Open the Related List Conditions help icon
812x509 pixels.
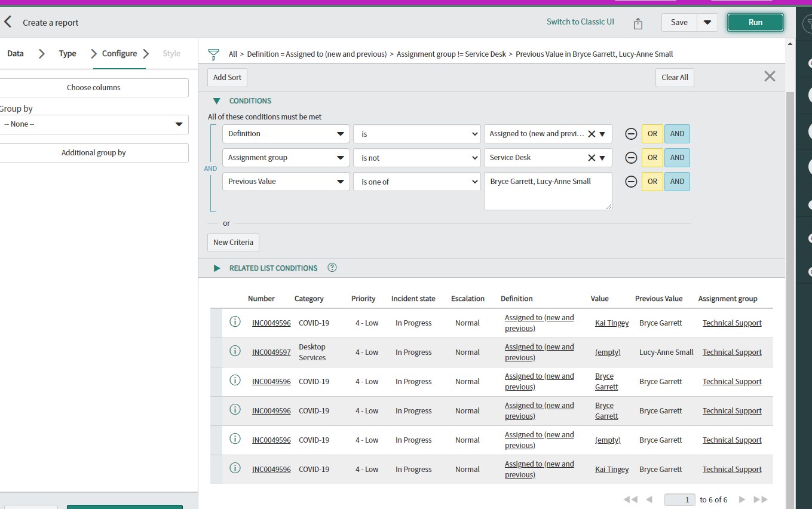(x=332, y=268)
